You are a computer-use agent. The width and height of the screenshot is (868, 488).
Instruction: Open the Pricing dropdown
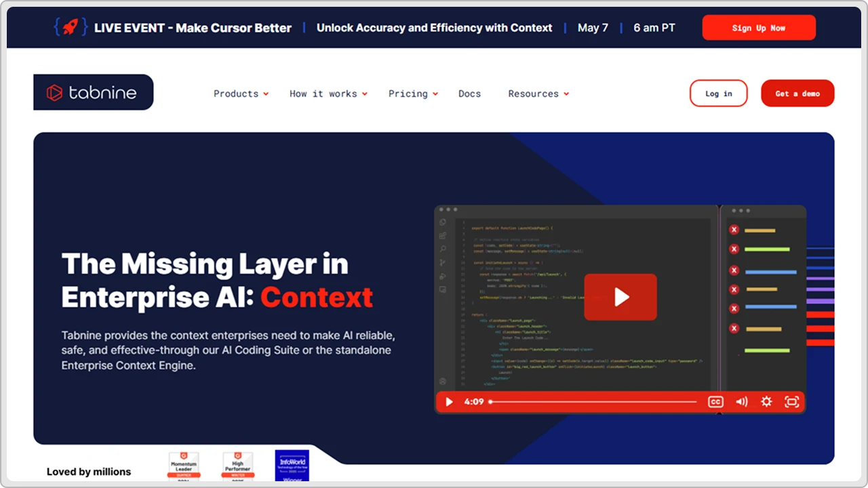point(413,94)
